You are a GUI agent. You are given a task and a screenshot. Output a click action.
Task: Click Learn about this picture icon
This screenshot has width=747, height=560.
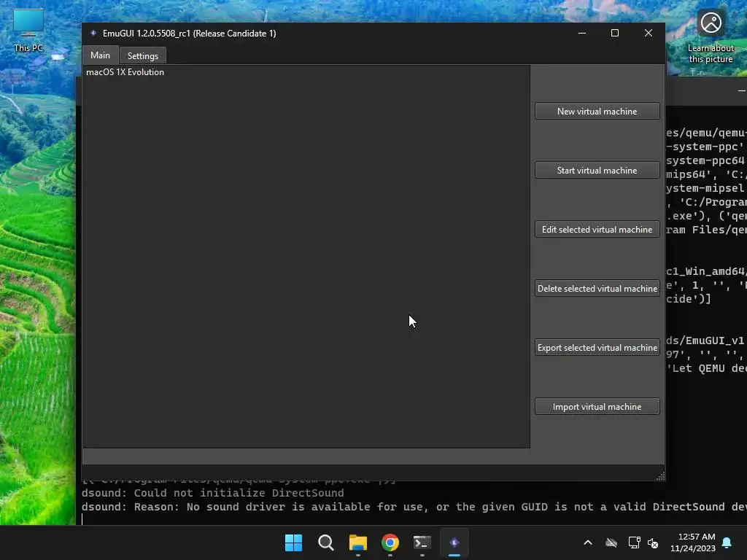click(711, 36)
